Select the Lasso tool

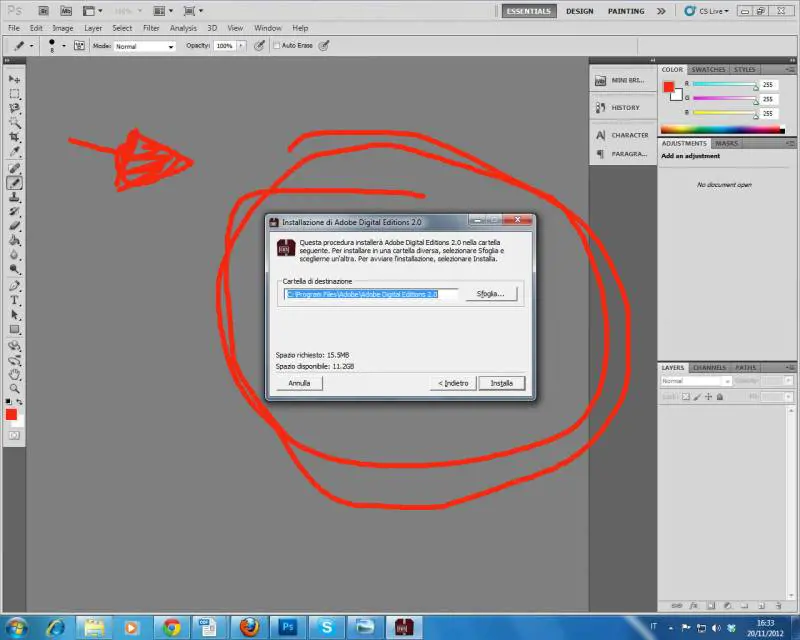(14, 108)
